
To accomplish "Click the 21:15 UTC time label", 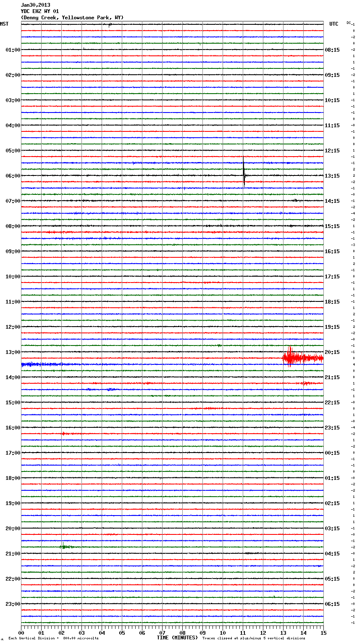I will (x=332, y=377).
